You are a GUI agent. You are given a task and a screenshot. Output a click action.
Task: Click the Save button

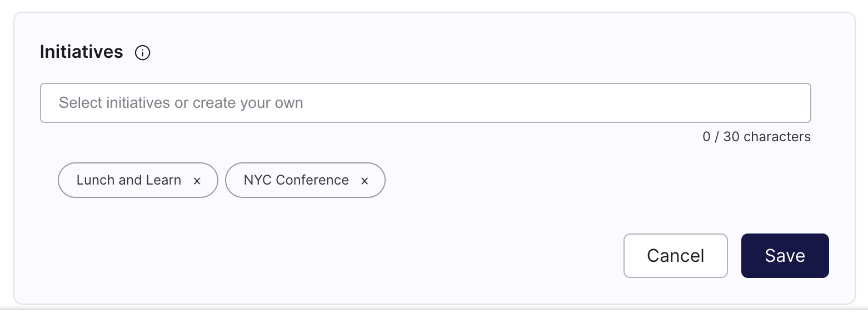click(x=785, y=256)
